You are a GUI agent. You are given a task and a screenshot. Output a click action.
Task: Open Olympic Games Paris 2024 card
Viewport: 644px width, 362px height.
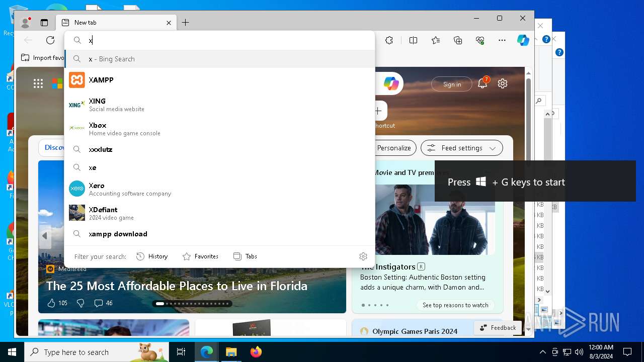click(415, 331)
